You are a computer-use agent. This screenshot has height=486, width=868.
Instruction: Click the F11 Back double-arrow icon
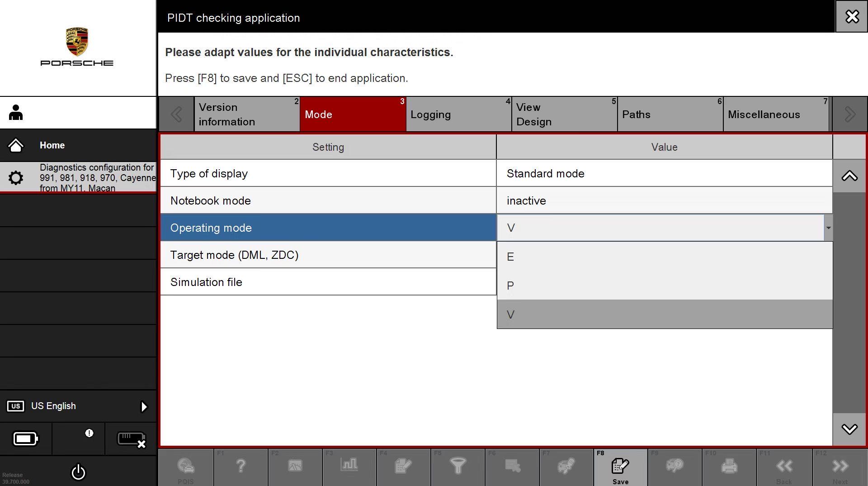coord(784,466)
